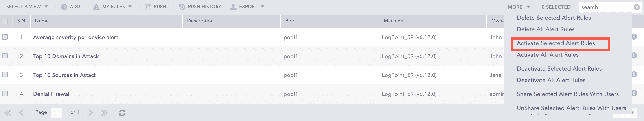The width and height of the screenshot is (644, 121).
Task: Sort by the Pool column header
Action: (x=291, y=21)
